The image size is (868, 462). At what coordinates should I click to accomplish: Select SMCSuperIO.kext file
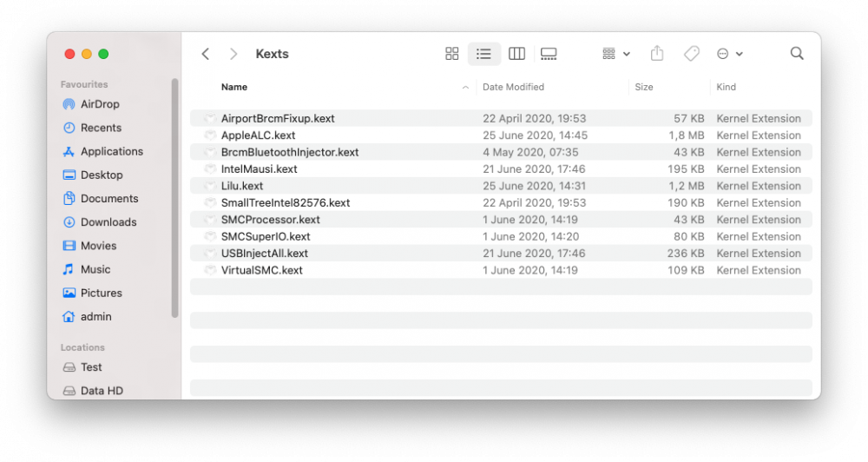501,236
